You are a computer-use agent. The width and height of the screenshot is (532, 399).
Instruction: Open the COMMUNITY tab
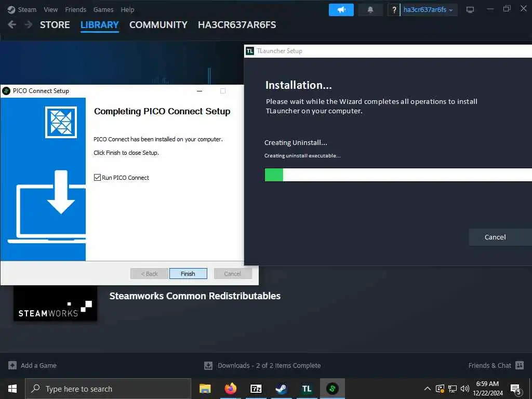click(158, 25)
